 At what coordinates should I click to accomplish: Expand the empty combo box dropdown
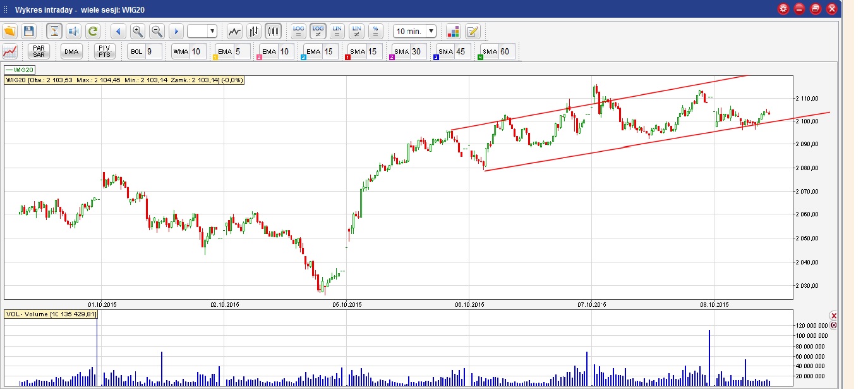[x=212, y=31]
